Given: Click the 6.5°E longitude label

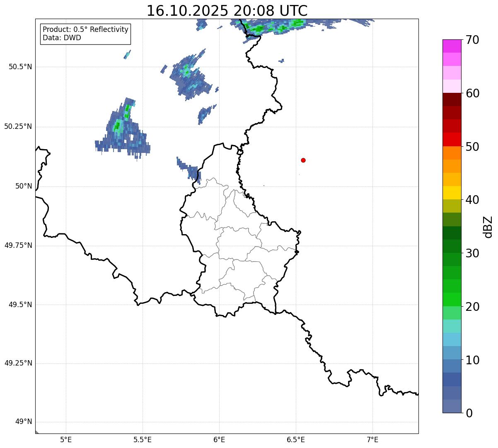Looking at the screenshot, I should 296,439.
